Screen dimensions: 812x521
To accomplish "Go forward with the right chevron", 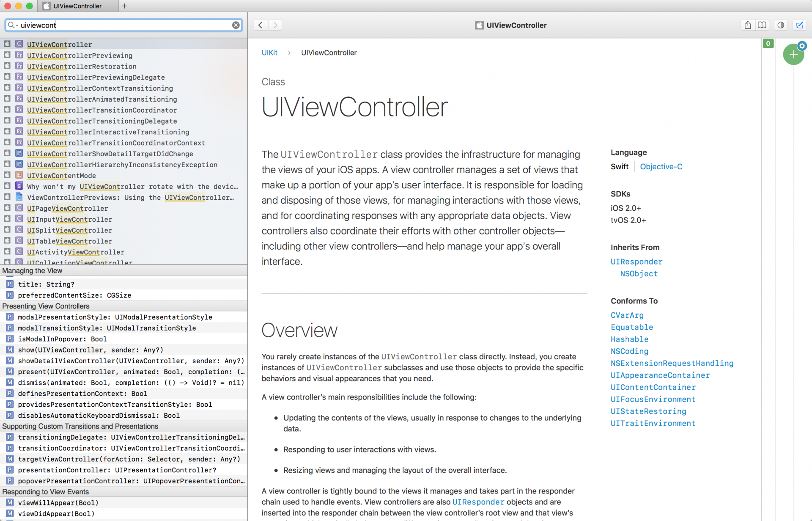I will [x=275, y=25].
